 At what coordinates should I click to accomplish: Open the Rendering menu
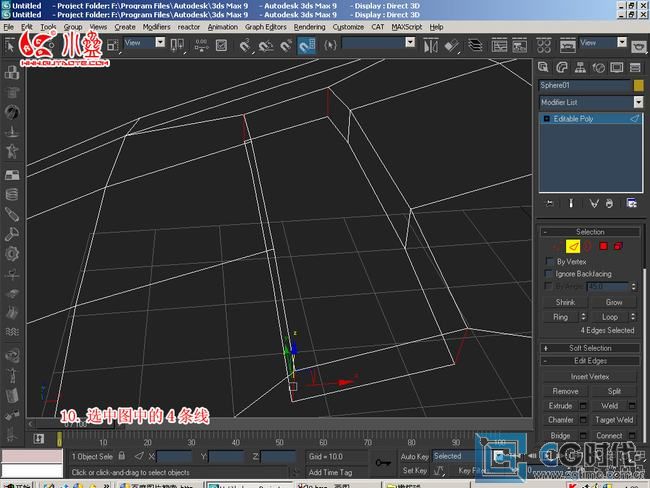[309, 27]
